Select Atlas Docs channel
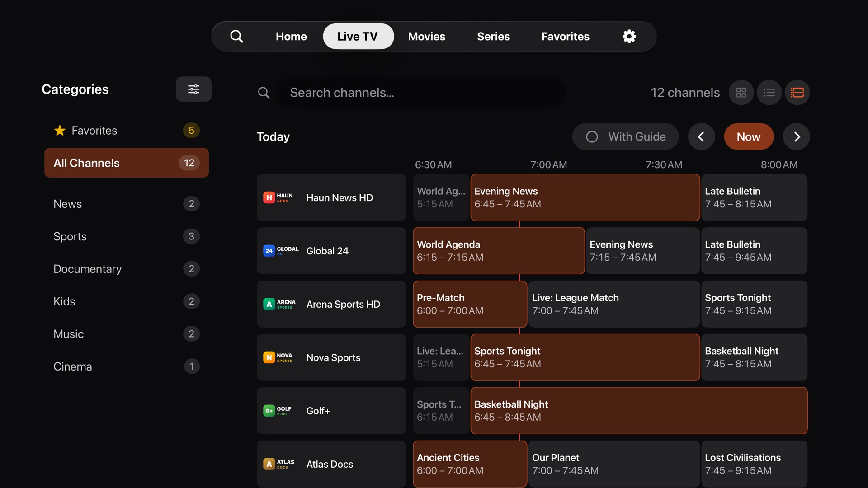The height and width of the screenshot is (488, 868). 331,464
